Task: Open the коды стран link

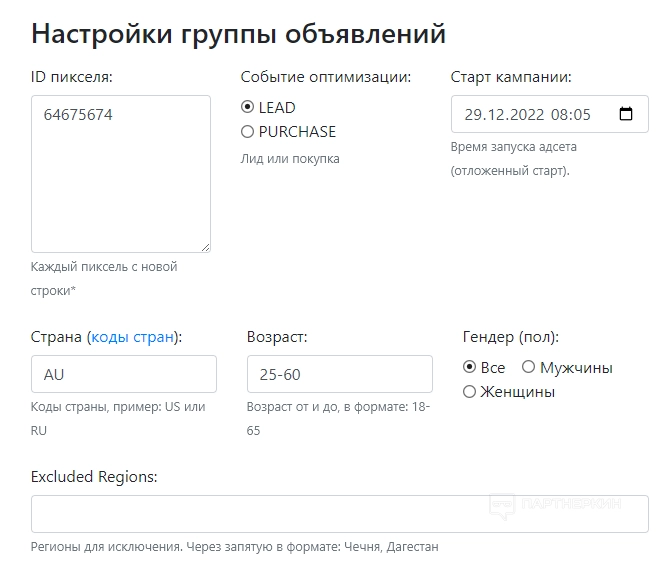Action: pyautogui.click(x=132, y=337)
